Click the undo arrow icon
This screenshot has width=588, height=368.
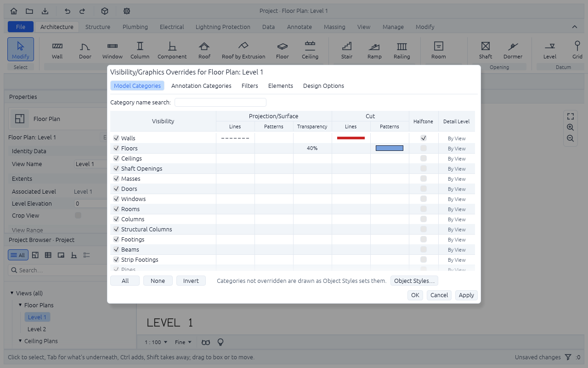click(68, 11)
